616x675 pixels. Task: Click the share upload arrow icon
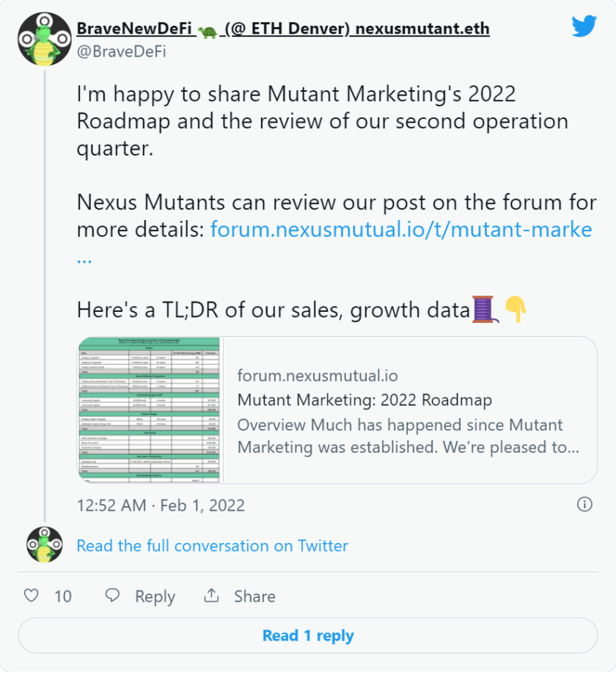tap(211, 595)
